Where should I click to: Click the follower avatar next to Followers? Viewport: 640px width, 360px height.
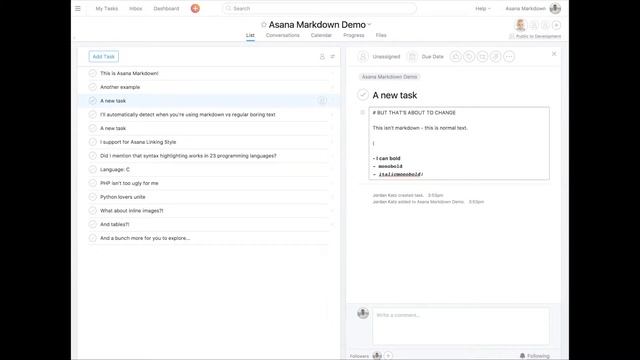click(377, 356)
